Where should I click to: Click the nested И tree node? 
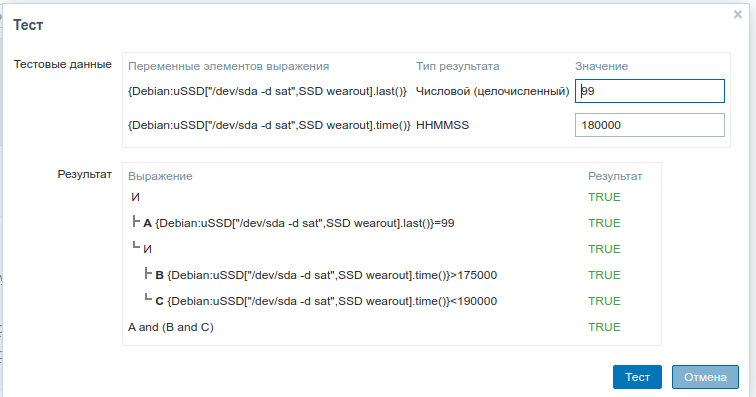coord(148,249)
